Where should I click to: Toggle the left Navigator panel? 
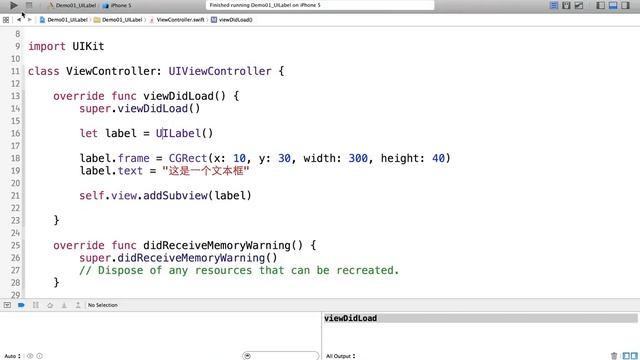tap(600, 5)
